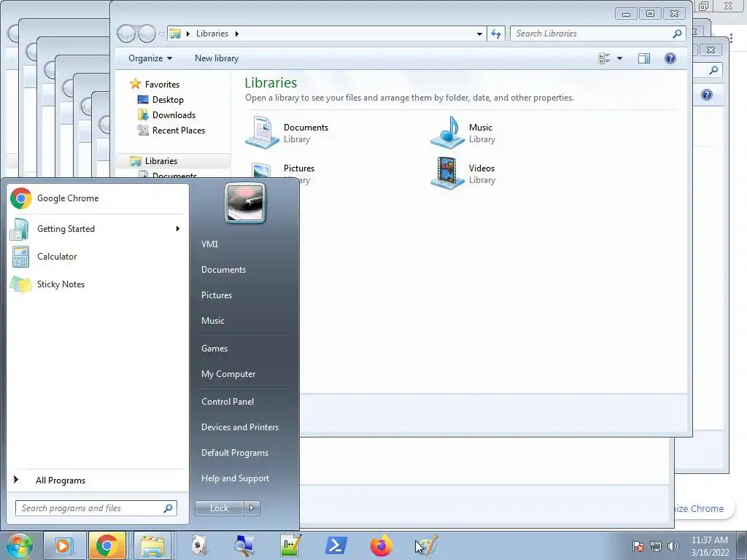Expand the Getting Started submenu arrow

[178, 228]
